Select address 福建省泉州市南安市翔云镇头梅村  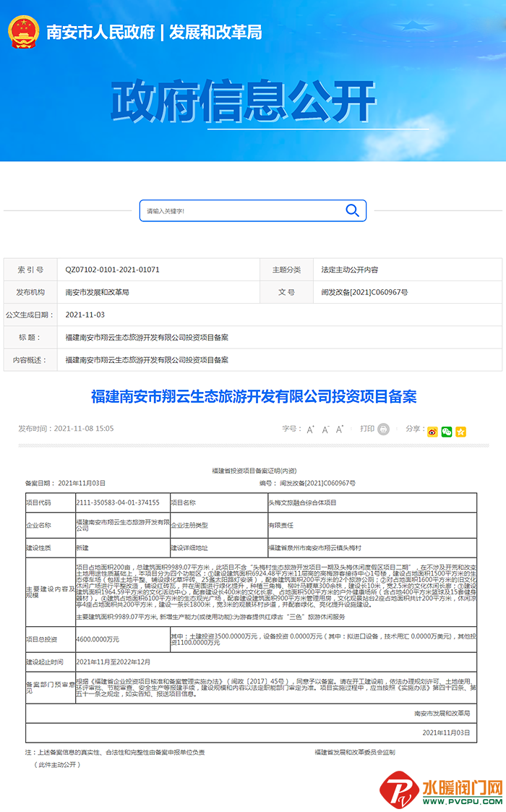pos(315,548)
